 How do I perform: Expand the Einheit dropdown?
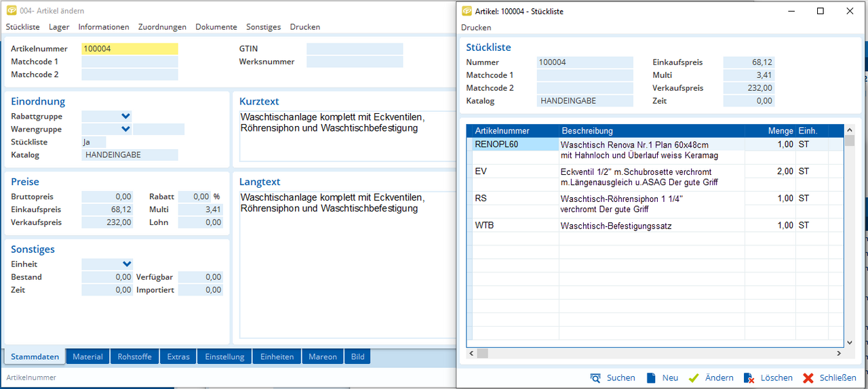coord(127,264)
